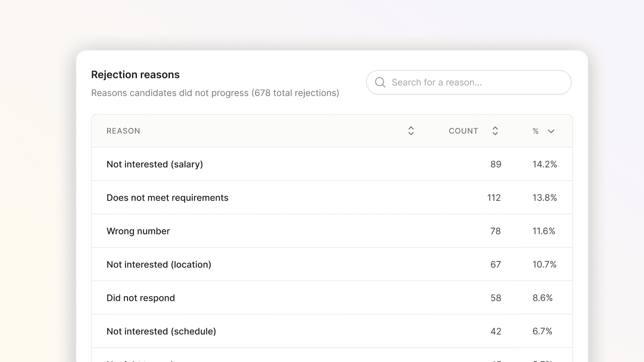The image size is (644, 362).
Task: Click the count value 112
Action: point(494,197)
